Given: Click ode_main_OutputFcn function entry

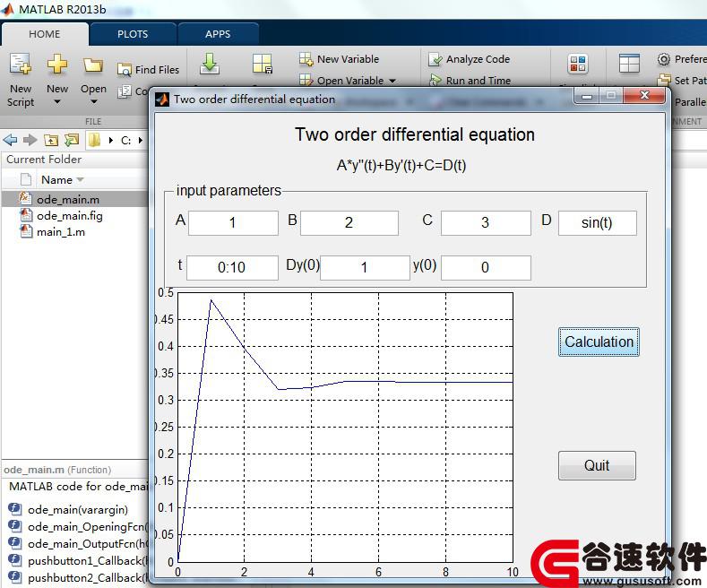Looking at the screenshot, I should point(79,544).
